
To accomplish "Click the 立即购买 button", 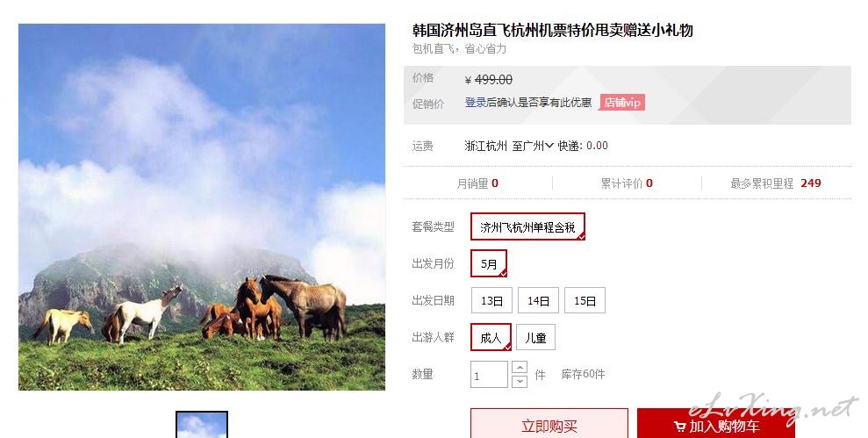I will [549, 424].
